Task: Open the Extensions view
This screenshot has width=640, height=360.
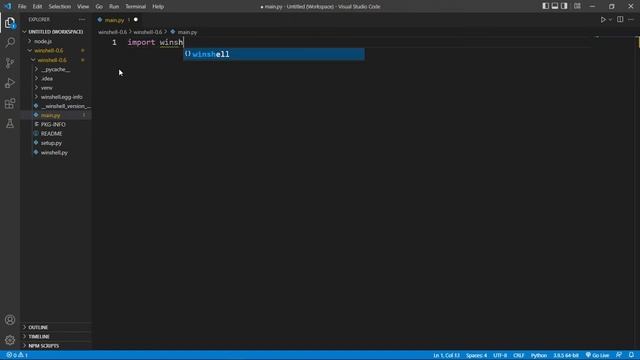Action: 10,103
